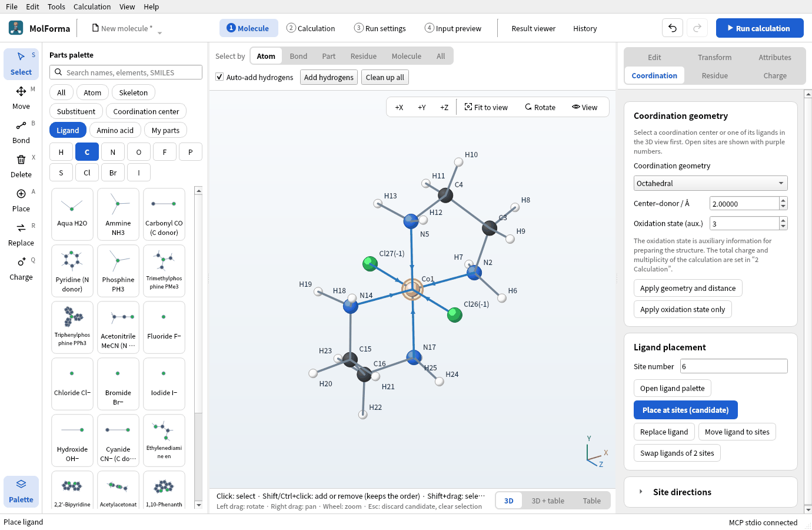
Task: Click the undo arrow button
Action: pyautogui.click(x=673, y=28)
